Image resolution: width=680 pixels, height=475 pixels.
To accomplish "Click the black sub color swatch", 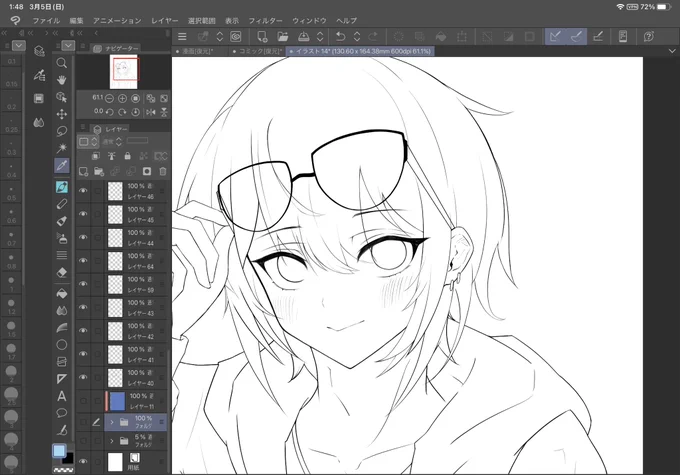I will pos(69,458).
